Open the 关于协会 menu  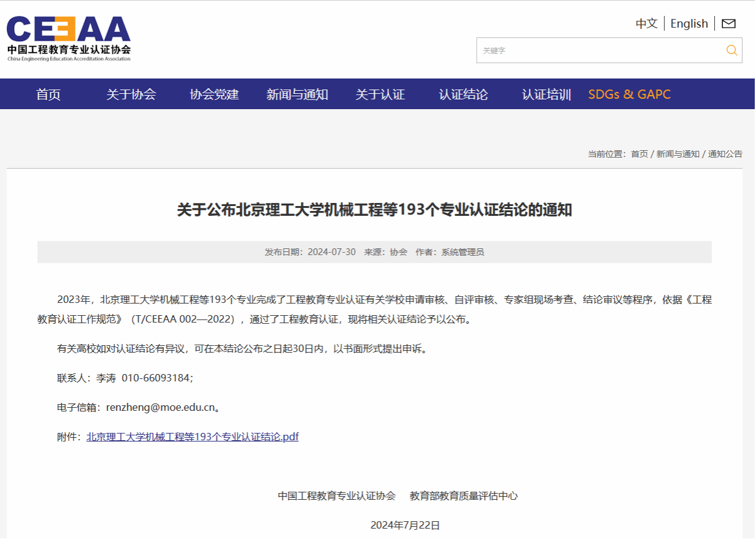click(x=131, y=94)
